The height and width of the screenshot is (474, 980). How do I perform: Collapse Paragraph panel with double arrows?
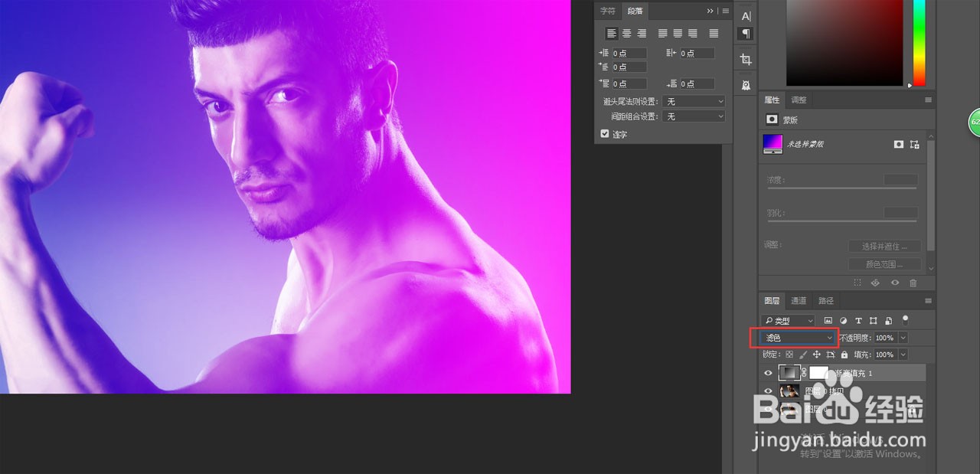[x=710, y=11]
